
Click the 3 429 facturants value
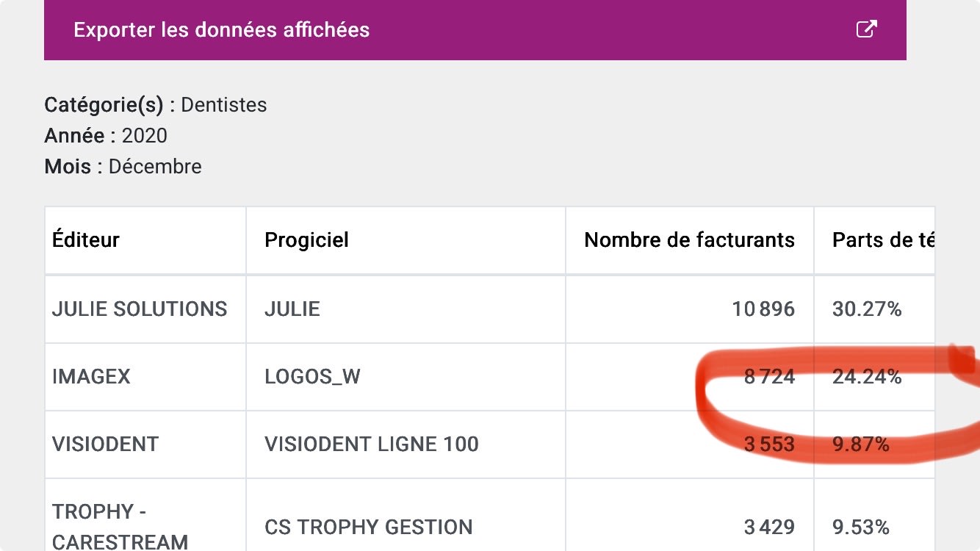point(769,527)
